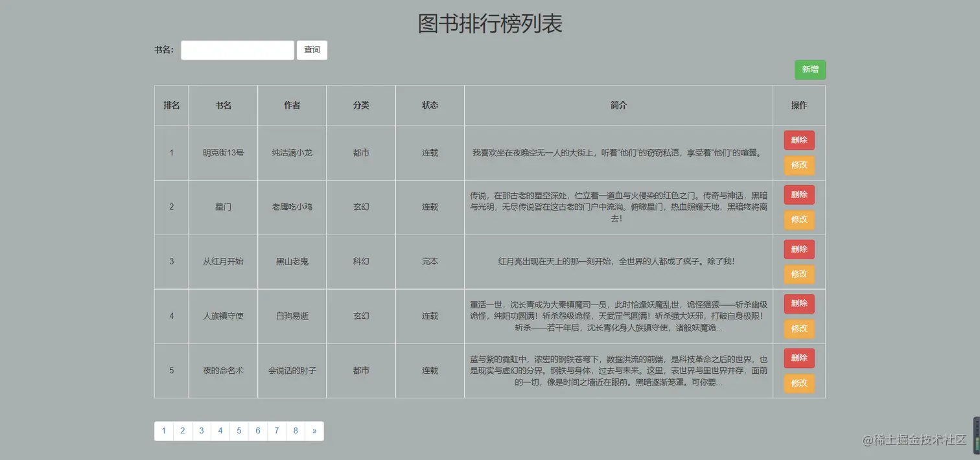Image resolution: width=980 pixels, height=460 pixels.
Task: Click author 黑山老鬼
Action: tap(292, 262)
